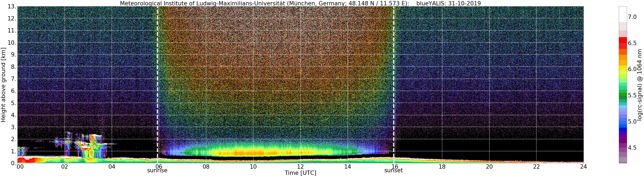This screenshot has height=177, width=644.
Task: Click the colorbar tick value '6.5'
Action: tap(632, 43)
